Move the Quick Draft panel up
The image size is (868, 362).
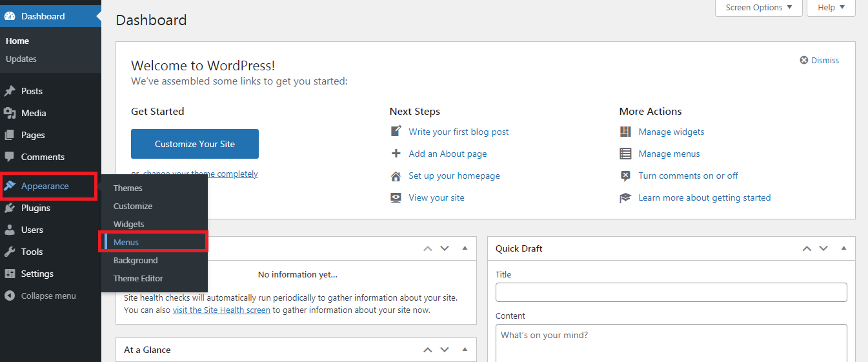pos(807,248)
